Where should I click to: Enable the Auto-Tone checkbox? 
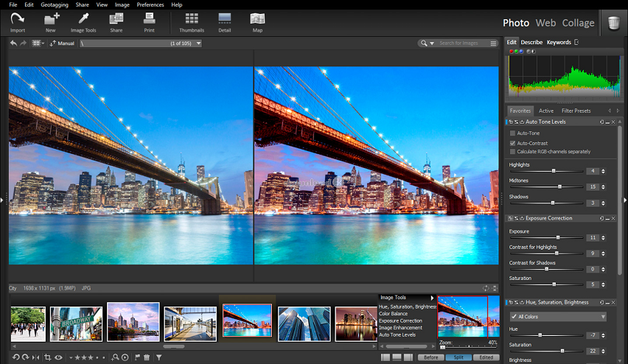tap(513, 133)
